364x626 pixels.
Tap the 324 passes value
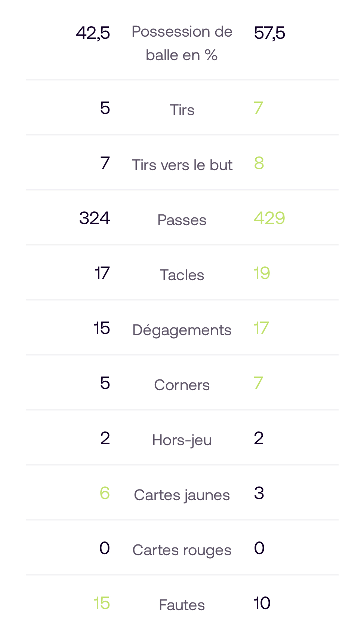tap(95, 218)
